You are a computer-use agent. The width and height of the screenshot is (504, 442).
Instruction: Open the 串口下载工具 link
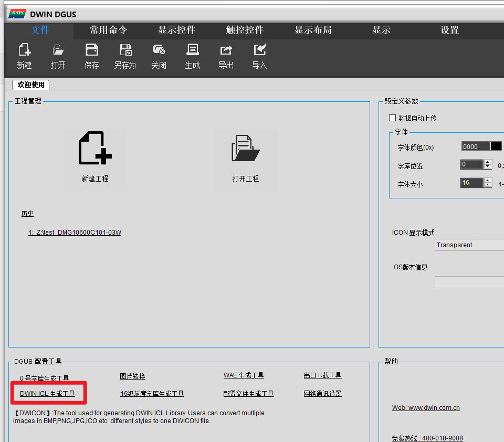click(x=322, y=375)
